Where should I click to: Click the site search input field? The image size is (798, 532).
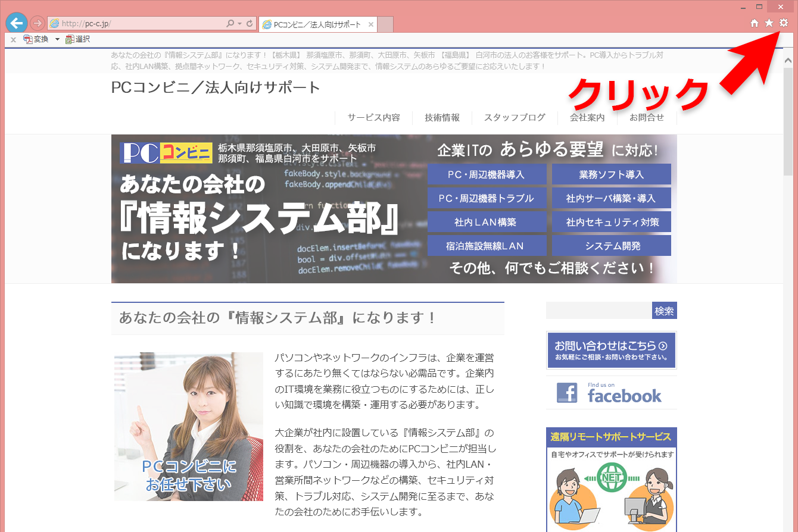point(598,311)
